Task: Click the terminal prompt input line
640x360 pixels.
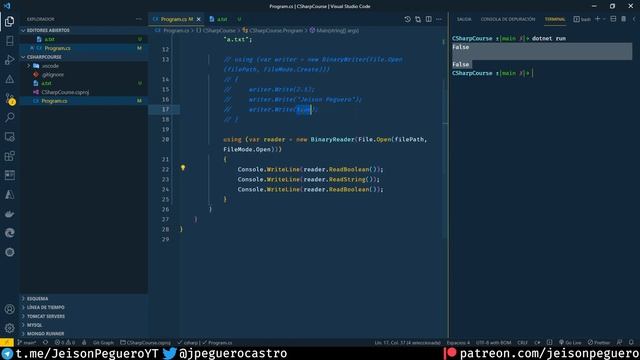Action: (492, 73)
